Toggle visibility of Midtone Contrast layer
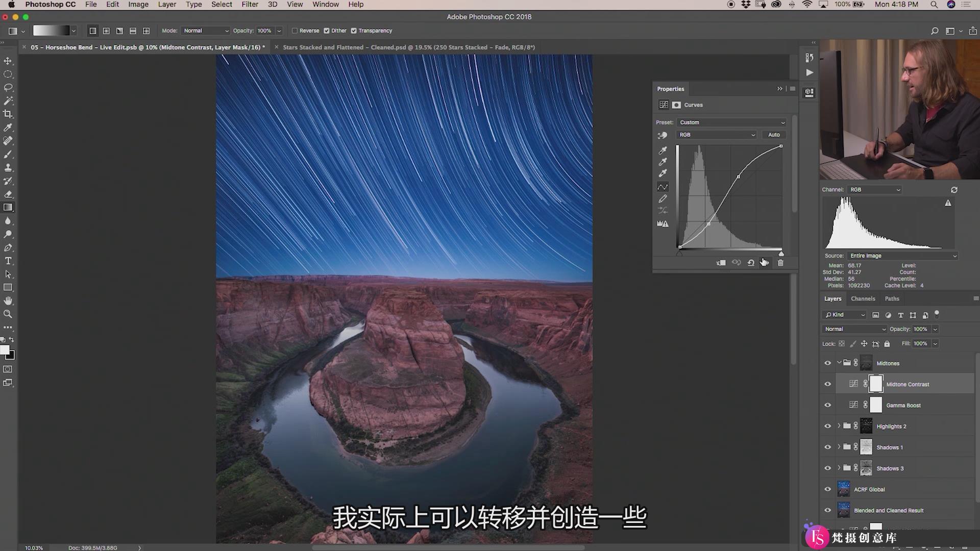This screenshot has height=551, width=980. (x=827, y=384)
